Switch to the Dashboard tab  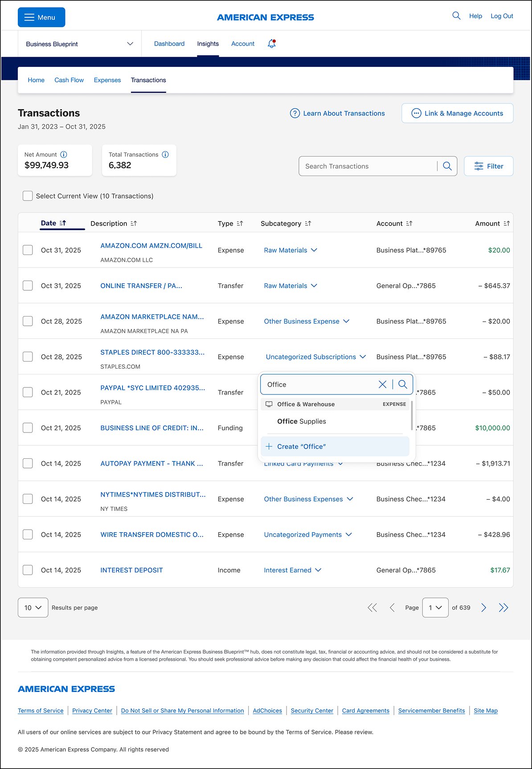(169, 44)
